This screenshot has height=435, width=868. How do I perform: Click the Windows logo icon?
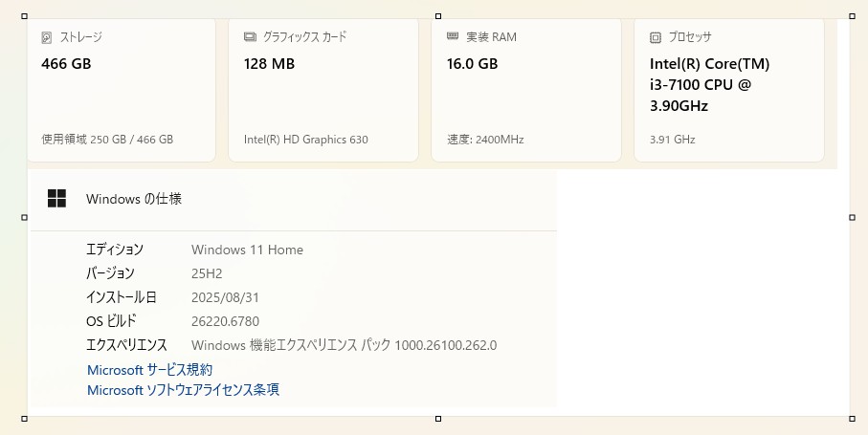click(57, 199)
